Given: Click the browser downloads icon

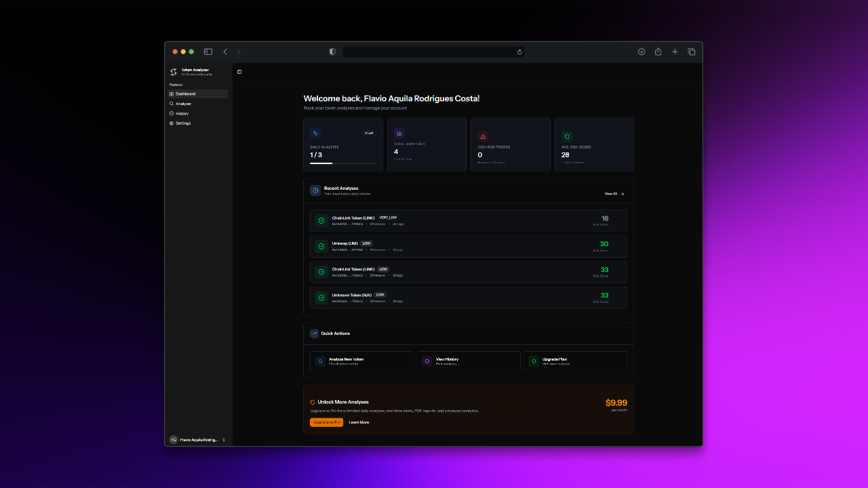Looking at the screenshot, I should click(x=641, y=52).
